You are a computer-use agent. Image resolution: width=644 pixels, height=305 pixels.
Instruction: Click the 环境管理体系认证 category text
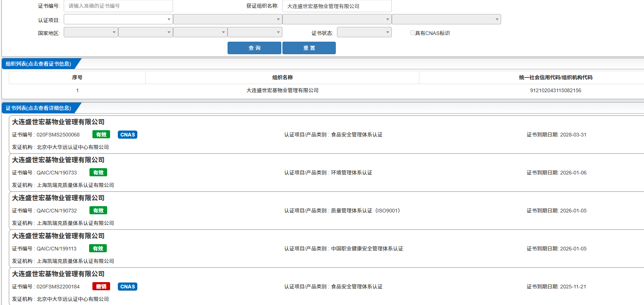pyautogui.click(x=352, y=173)
